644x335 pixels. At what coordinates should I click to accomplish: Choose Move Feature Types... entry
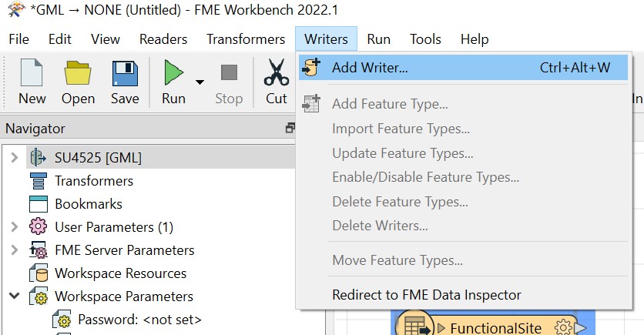pyautogui.click(x=463, y=260)
